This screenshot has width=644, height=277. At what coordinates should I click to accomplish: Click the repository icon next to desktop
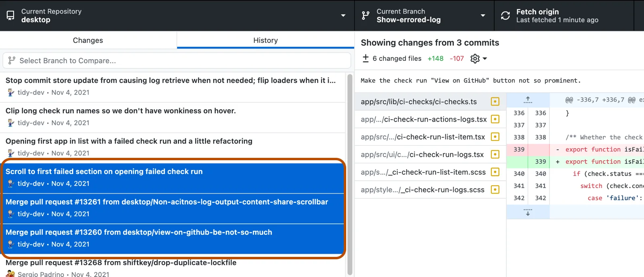[x=10, y=16]
